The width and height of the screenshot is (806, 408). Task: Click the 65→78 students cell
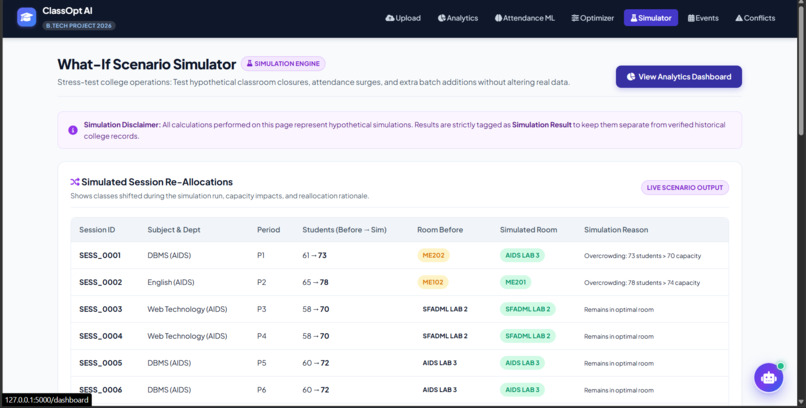tap(316, 282)
